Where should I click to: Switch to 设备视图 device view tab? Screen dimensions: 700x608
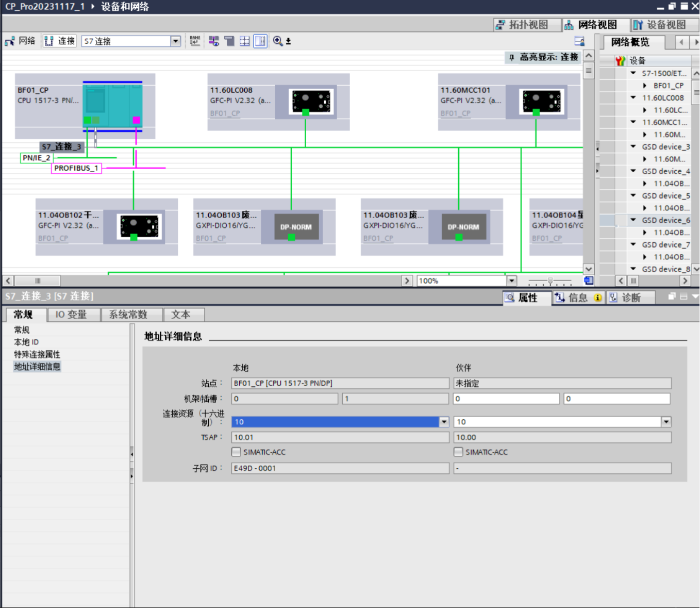tap(665, 25)
